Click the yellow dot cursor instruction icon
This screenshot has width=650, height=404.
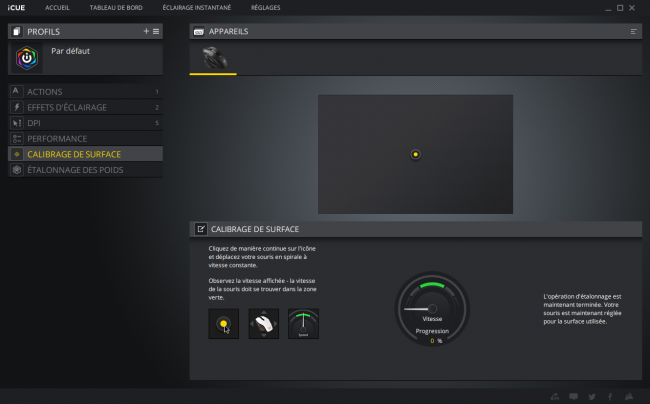(223, 324)
